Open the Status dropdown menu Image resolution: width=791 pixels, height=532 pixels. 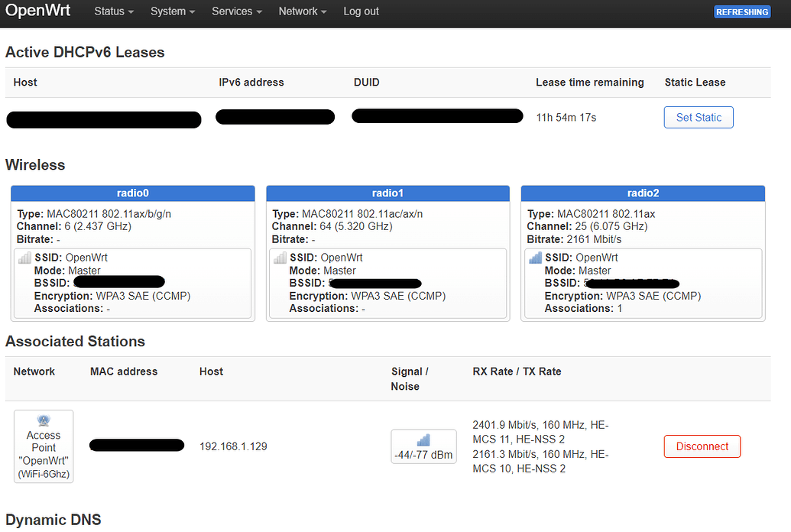(110, 11)
